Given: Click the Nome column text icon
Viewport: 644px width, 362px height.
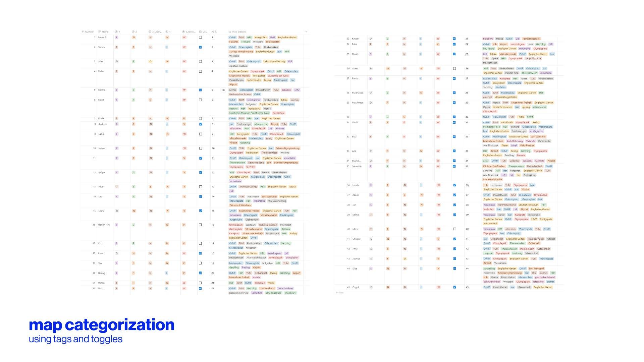Looking at the screenshot, I should coord(100,32).
